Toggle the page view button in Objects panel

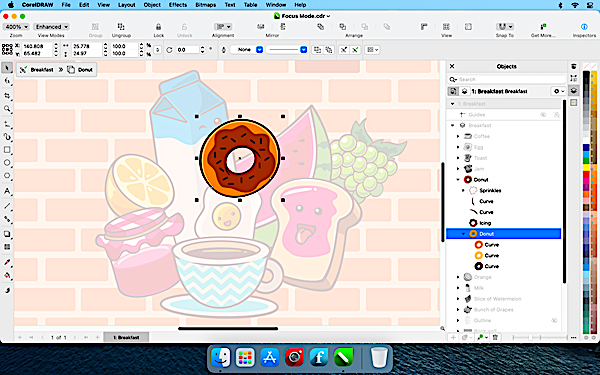point(453,91)
